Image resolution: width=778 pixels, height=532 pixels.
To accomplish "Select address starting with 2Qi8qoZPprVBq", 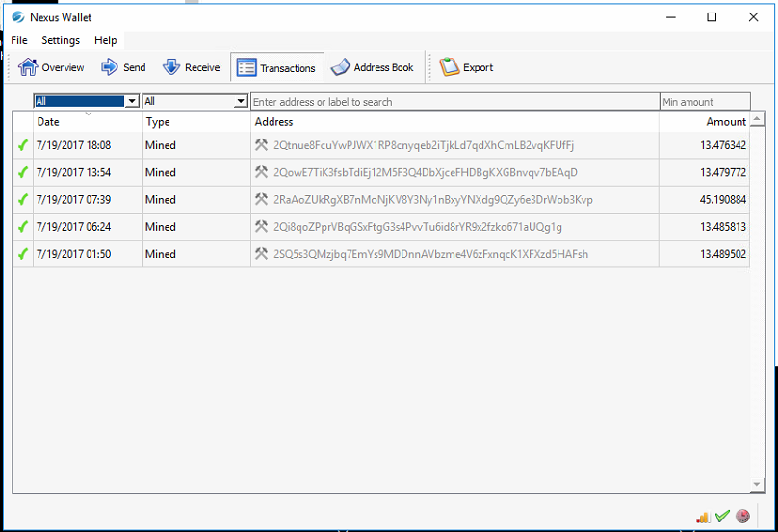I will [x=418, y=227].
